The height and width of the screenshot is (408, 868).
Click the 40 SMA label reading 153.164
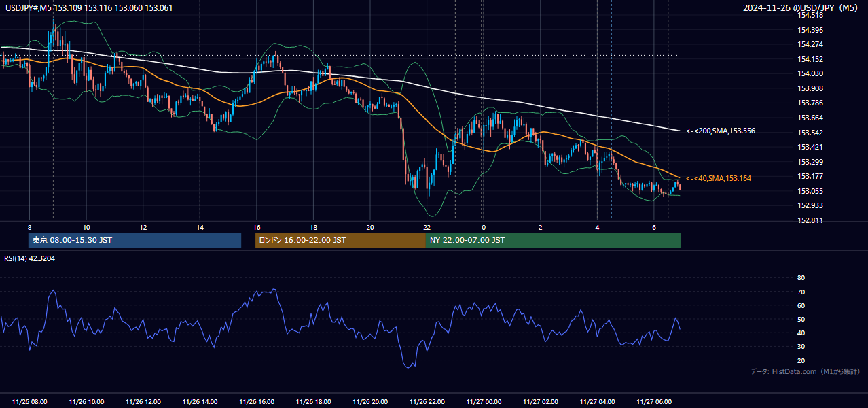coord(719,178)
